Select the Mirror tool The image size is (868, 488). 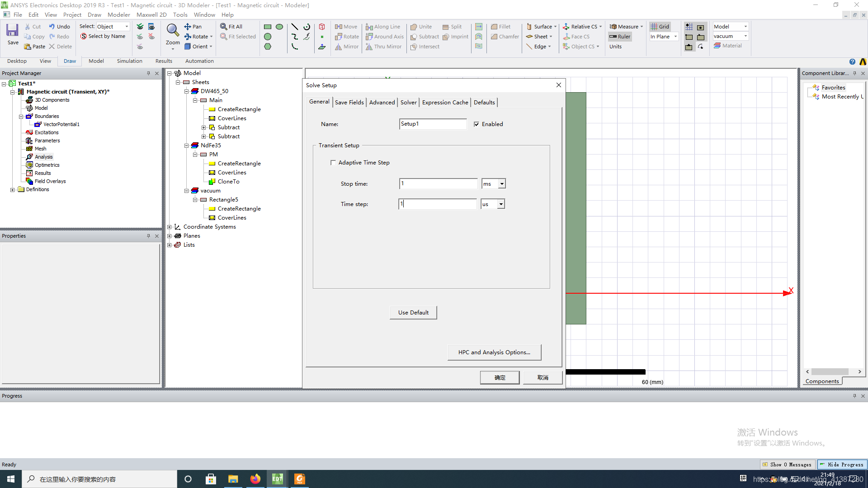pyautogui.click(x=347, y=47)
